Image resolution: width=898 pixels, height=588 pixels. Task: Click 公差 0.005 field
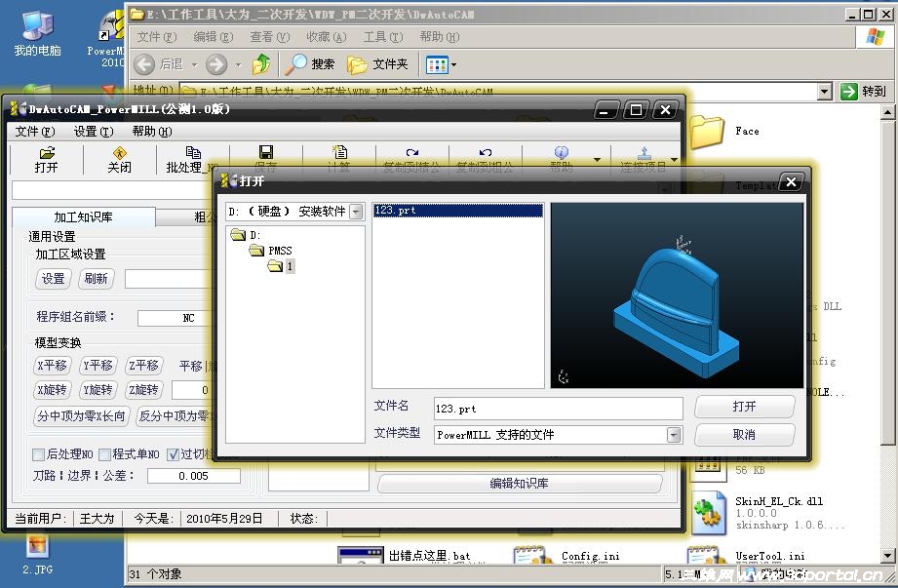194,476
